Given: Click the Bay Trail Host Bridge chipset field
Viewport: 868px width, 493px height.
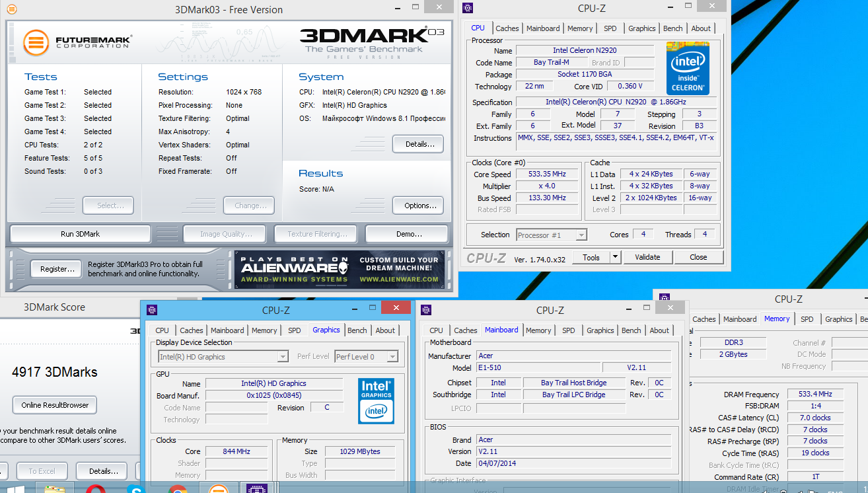Looking at the screenshot, I should click(573, 383).
